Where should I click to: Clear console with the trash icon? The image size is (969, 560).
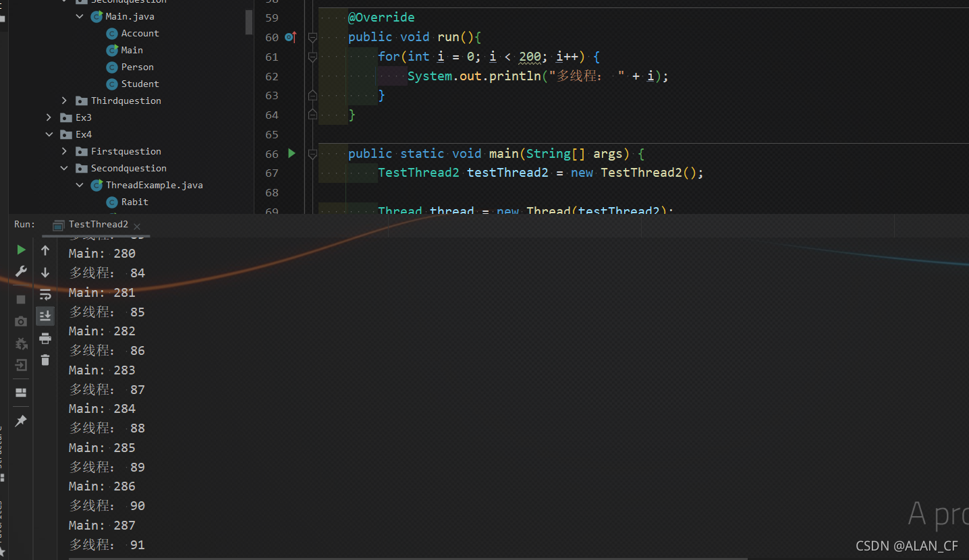tap(45, 360)
